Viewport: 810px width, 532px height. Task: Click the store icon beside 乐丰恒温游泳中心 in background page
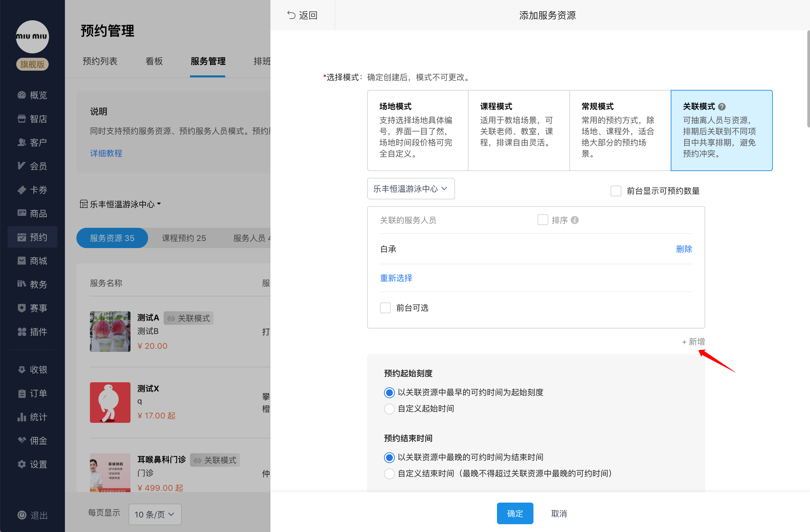click(x=84, y=204)
